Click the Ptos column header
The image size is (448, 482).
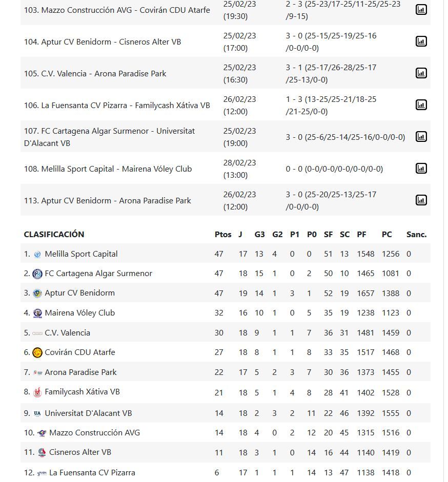[x=222, y=234]
